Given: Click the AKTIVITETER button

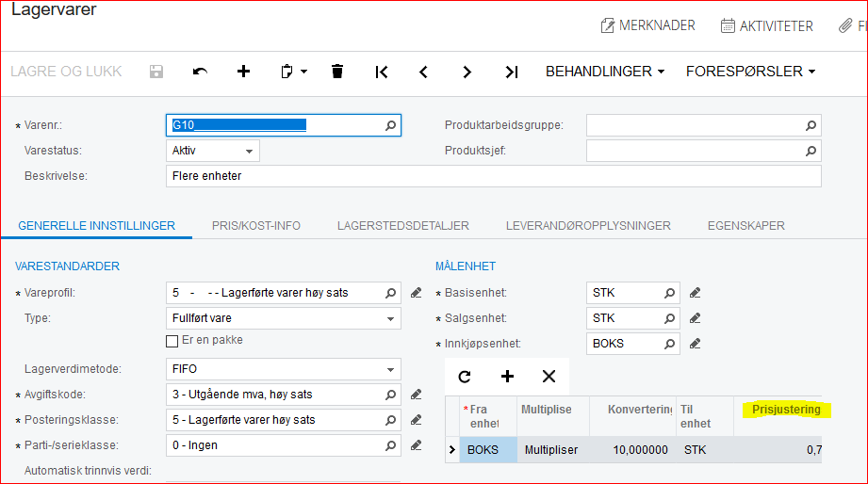Looking at the screenshot, I should pyautogui.click(x=766, y=25).
